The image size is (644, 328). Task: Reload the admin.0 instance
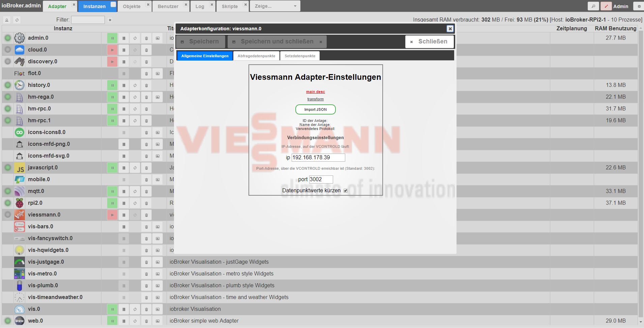(x=135, y=38)
